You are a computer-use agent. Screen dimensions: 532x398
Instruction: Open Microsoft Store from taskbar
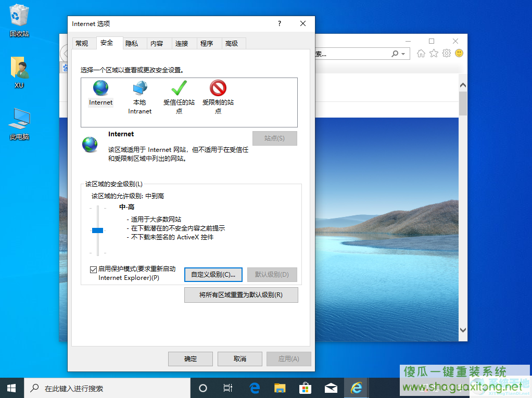306,388
